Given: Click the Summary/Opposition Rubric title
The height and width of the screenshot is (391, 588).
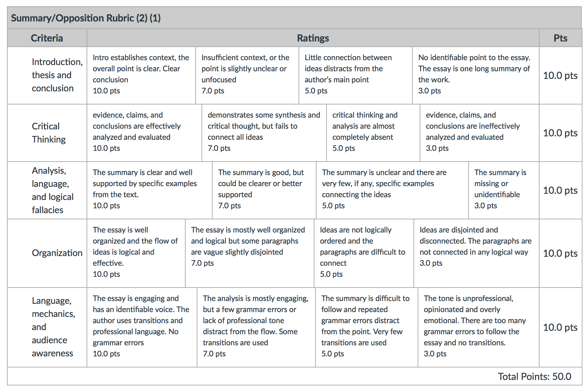Looking at the screenshot, I should click(86, 18).
